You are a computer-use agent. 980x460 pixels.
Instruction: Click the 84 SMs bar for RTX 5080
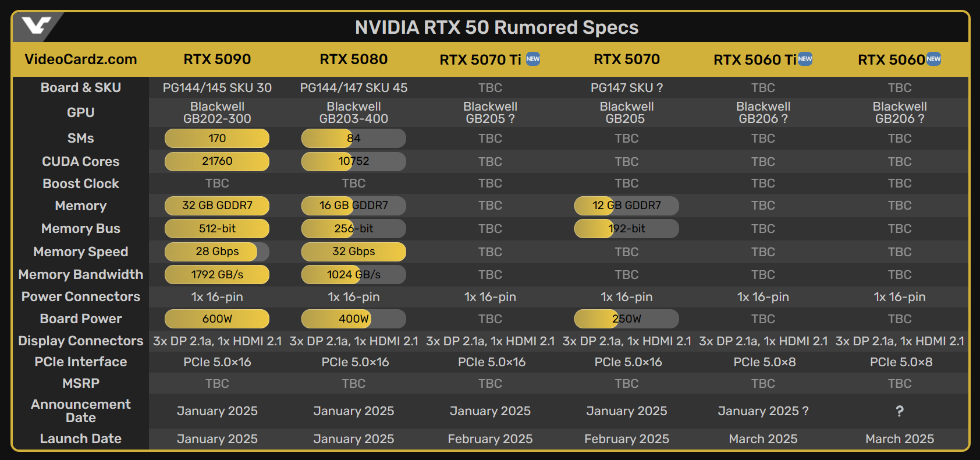pyautogui.click(x=353, y=139)
